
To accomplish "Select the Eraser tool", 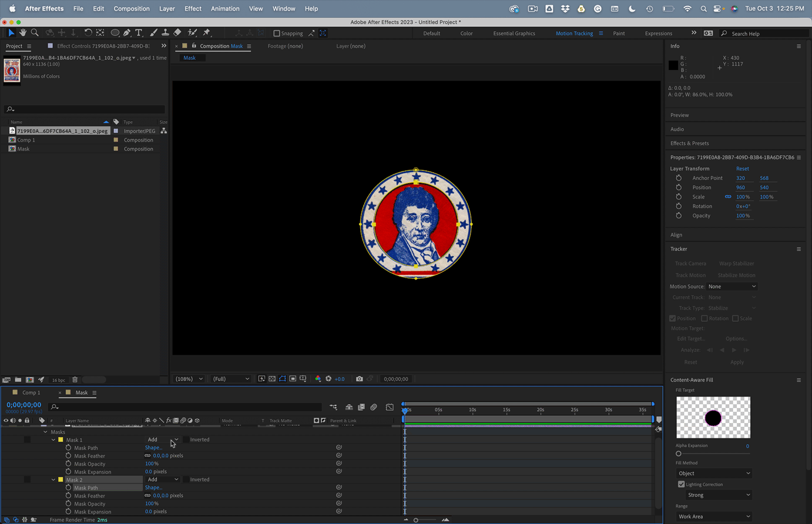I will pos(177,33).
